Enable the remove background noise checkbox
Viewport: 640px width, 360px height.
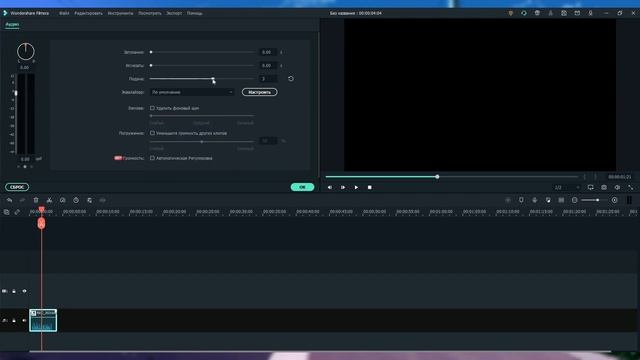pos(152,108)
